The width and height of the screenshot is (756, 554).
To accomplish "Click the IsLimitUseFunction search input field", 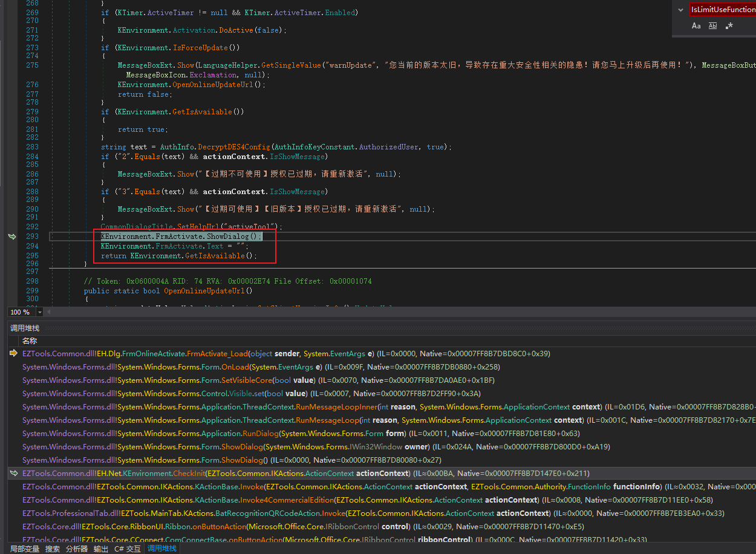I will pyautogui.click(x=722, y=10).
